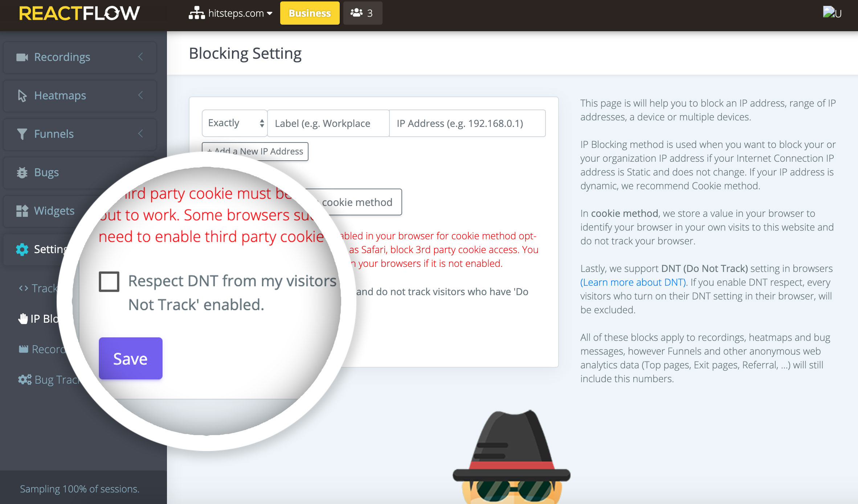Screen dimensions: 858x504
Task: Open the Learn more about DNT link
Action: (633, 282)
